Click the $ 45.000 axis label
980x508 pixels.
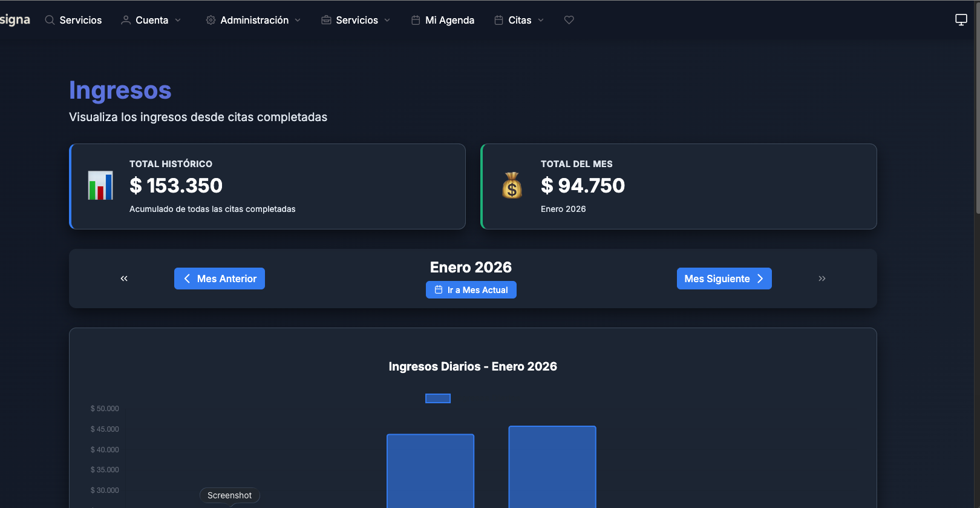pos(105,429)
